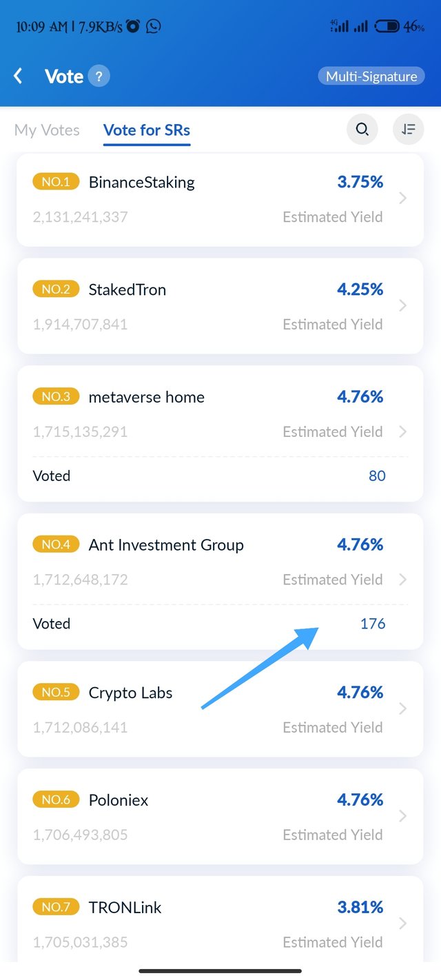Select the Vote for SRs tab
Viewport: 441px width, 980px height.
[x=147, y=130]
